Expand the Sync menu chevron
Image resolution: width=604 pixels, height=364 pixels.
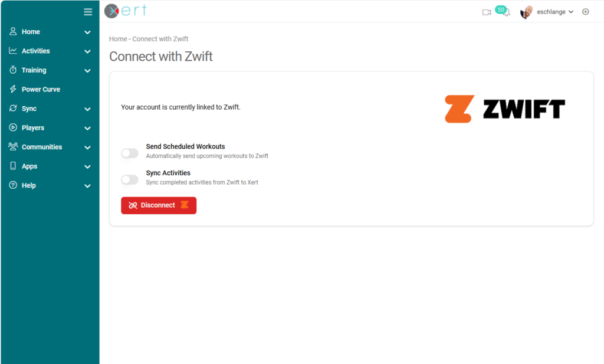tap(87, 109)
